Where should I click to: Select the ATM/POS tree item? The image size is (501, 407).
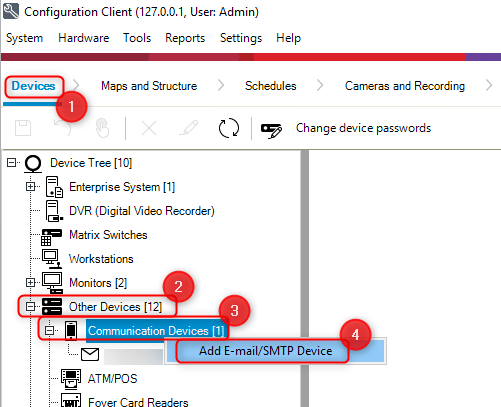[112, 379]
